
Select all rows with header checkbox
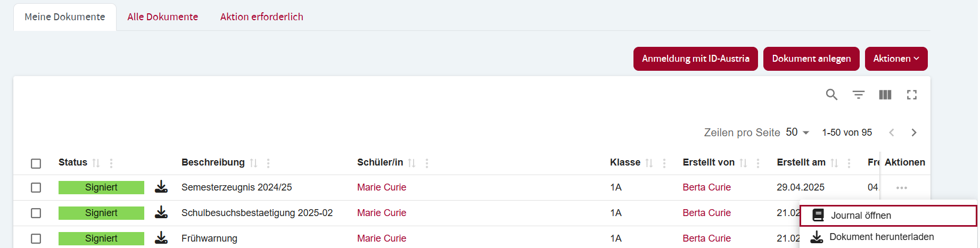point(36,163)
